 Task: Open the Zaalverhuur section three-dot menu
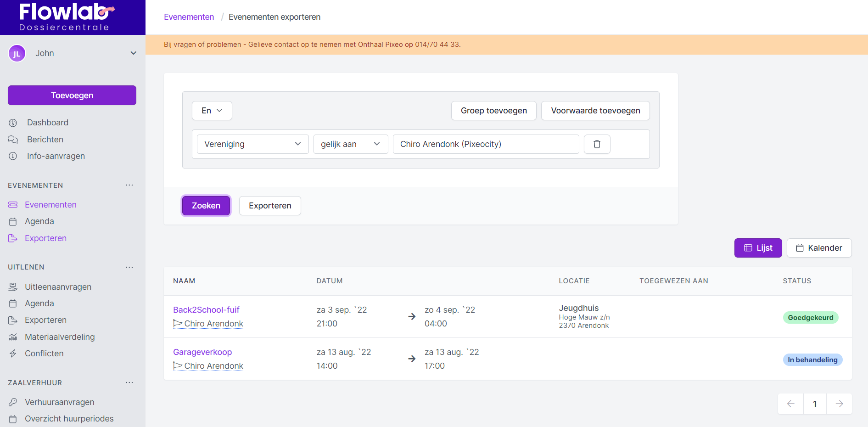pyautogui.click(x=129, y=382)
